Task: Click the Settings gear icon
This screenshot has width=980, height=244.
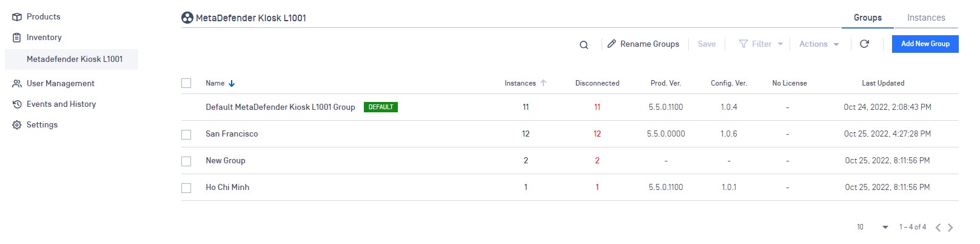Action: coord(17,125)
